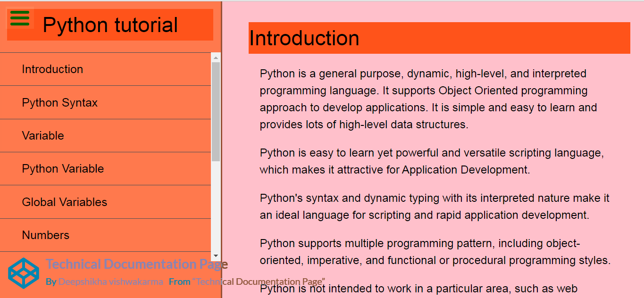Click the gray navigation scrollbar thumb
This screenshot has width=644, height=298.
[x=216, y=111]
